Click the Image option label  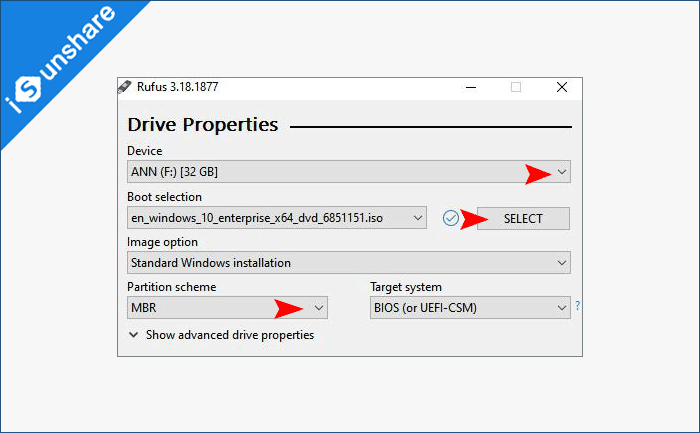pos(162,242)
